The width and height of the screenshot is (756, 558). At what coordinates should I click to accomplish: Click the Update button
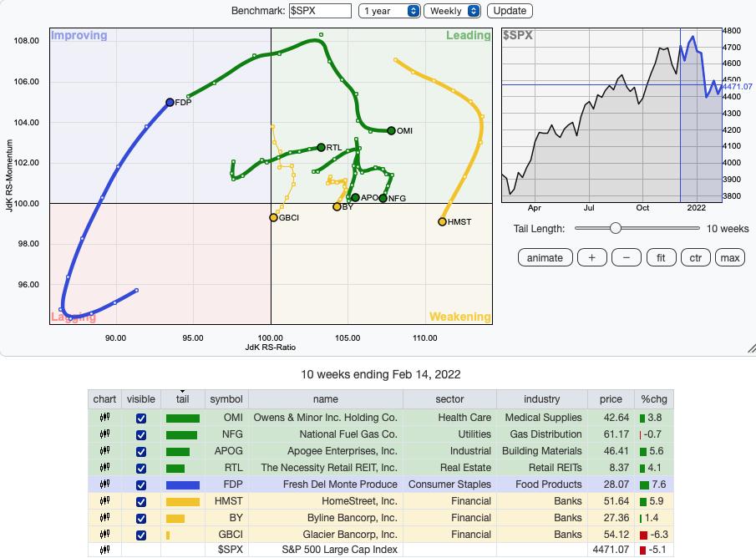(x=510, y=11)
